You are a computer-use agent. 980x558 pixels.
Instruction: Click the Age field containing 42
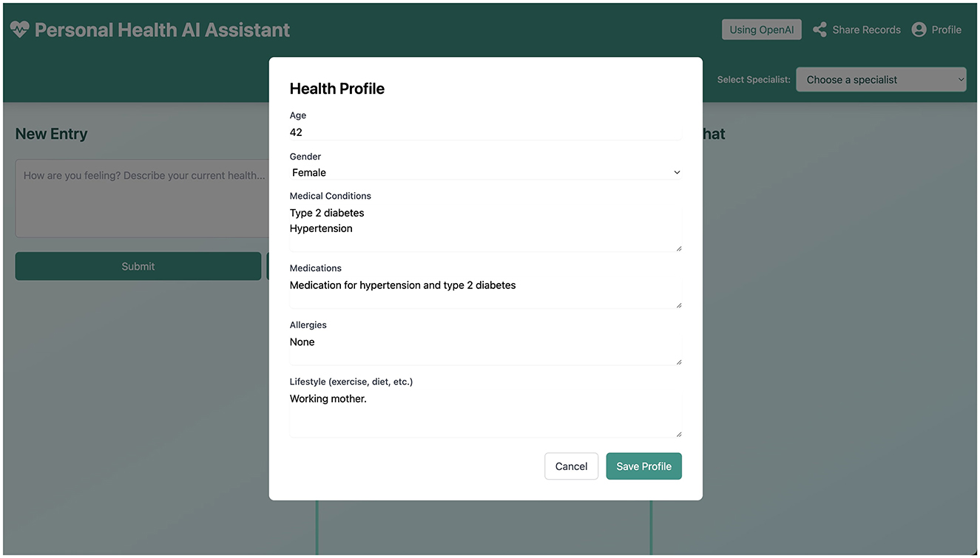pos(485,132)
